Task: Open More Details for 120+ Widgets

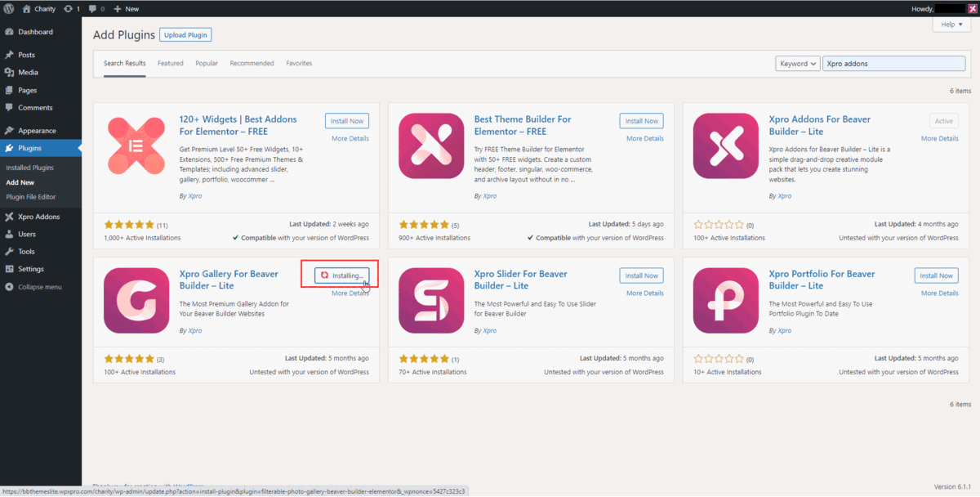Action: coord(350,139)
